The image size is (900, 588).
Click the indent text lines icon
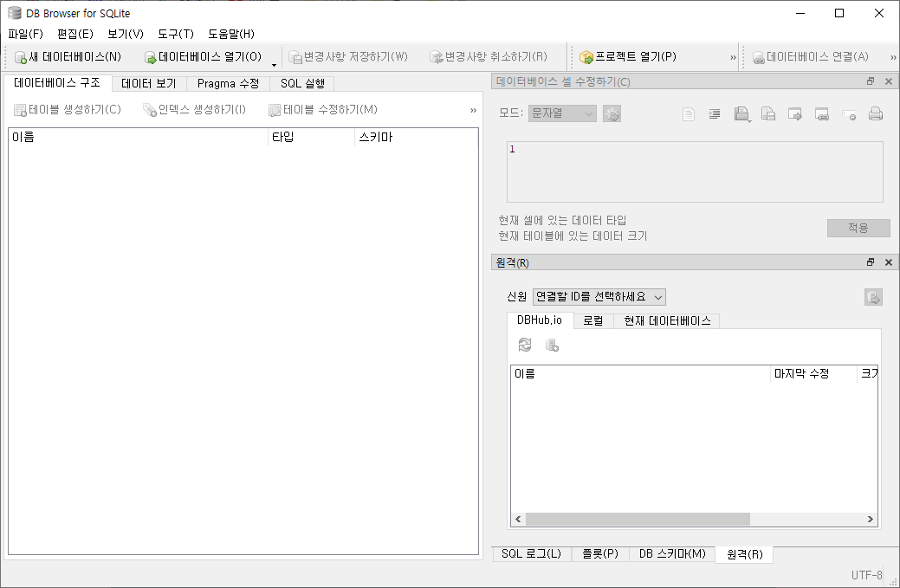tap(714, 114)
